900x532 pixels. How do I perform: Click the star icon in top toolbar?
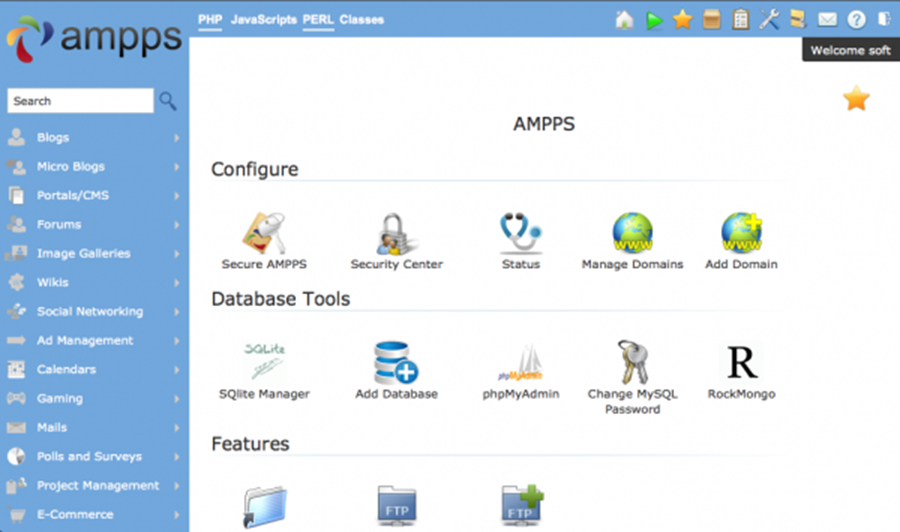[x=682, y=20]
